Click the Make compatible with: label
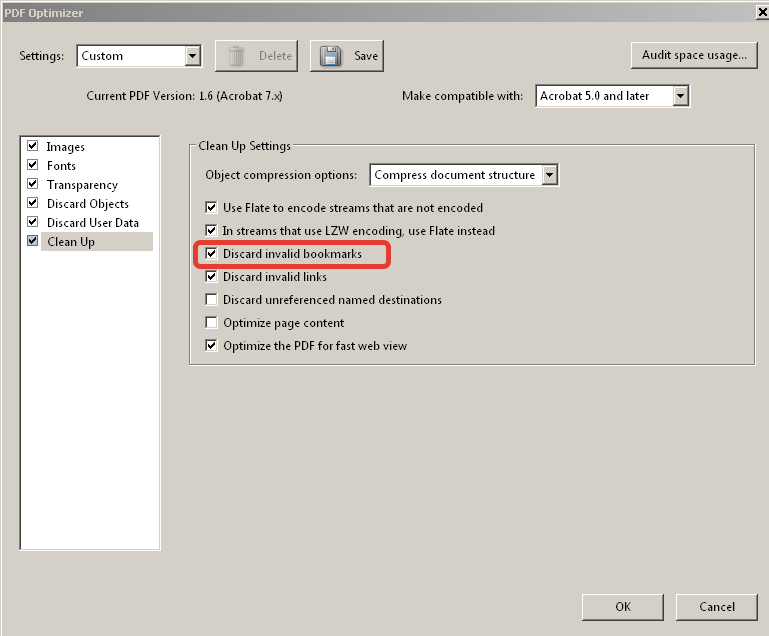769x636 pixels. tap(462, 96)
